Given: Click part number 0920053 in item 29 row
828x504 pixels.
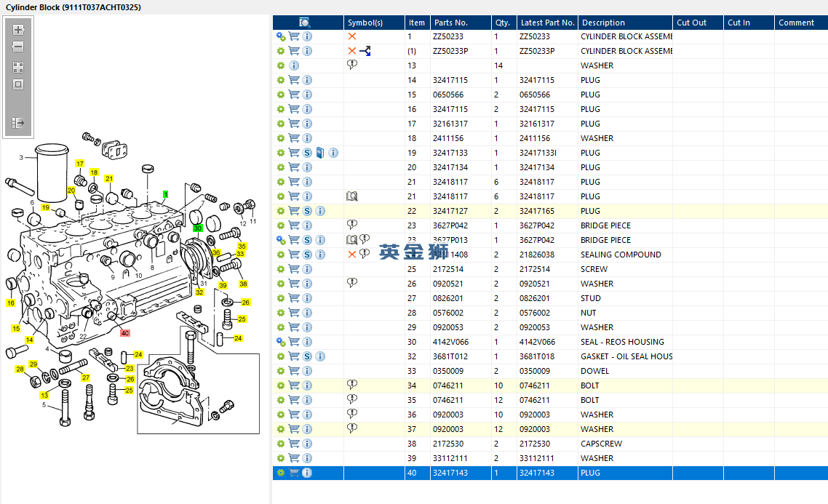Looking at the screenshot, I should pyautogui.click(x=447, y=327).
